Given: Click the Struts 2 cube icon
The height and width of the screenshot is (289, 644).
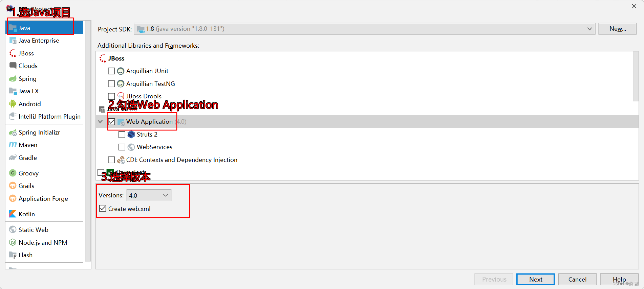Looking at the screenshot, I should tap(131, 135).
